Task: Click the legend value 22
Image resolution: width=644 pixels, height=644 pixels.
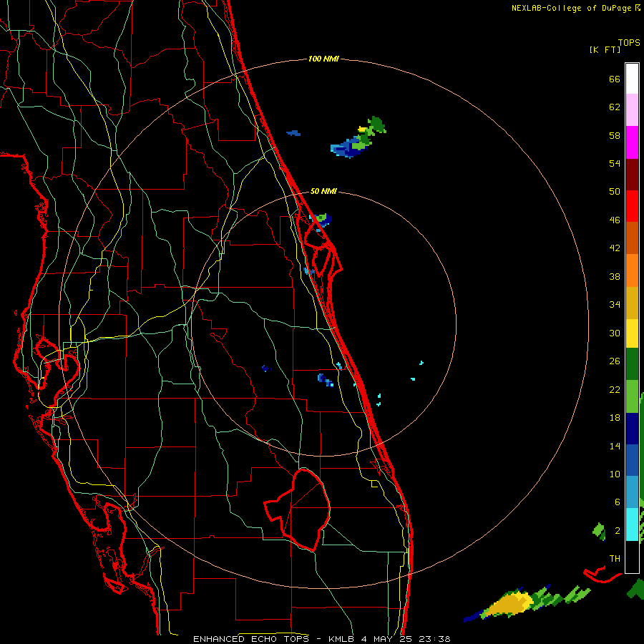Action: [615, 389]
